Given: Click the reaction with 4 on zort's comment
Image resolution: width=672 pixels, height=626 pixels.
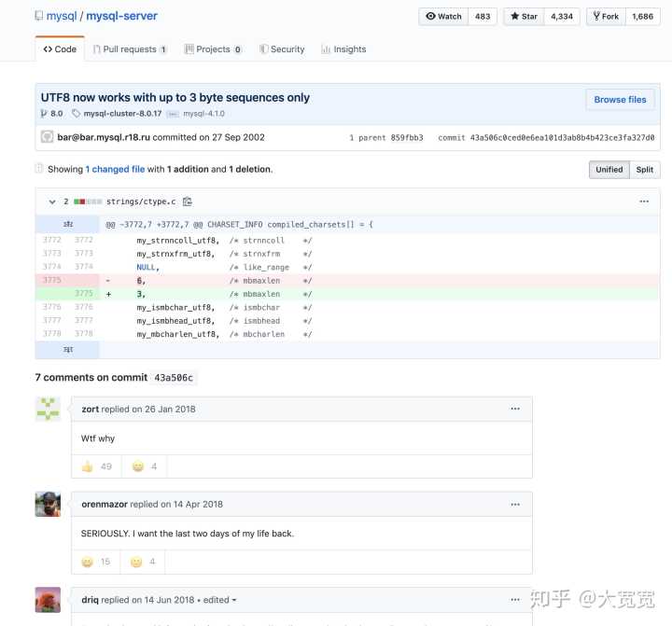Looking at the screenshot, I should [145, 466].
